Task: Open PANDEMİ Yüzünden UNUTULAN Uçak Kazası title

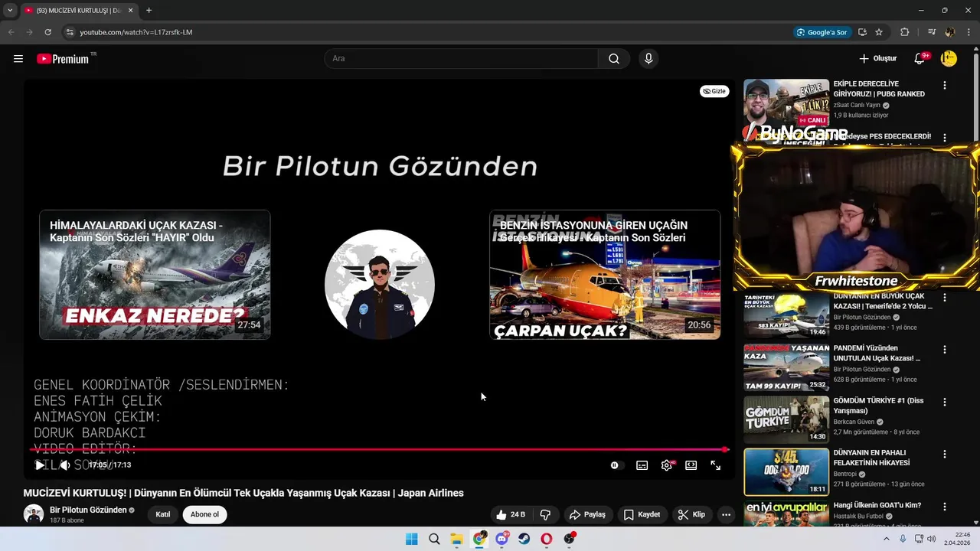Action: (x=877, y=353)
